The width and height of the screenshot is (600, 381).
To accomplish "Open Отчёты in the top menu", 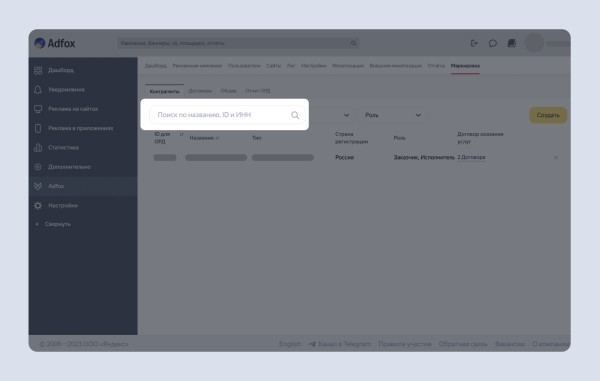I will (436, 66).
